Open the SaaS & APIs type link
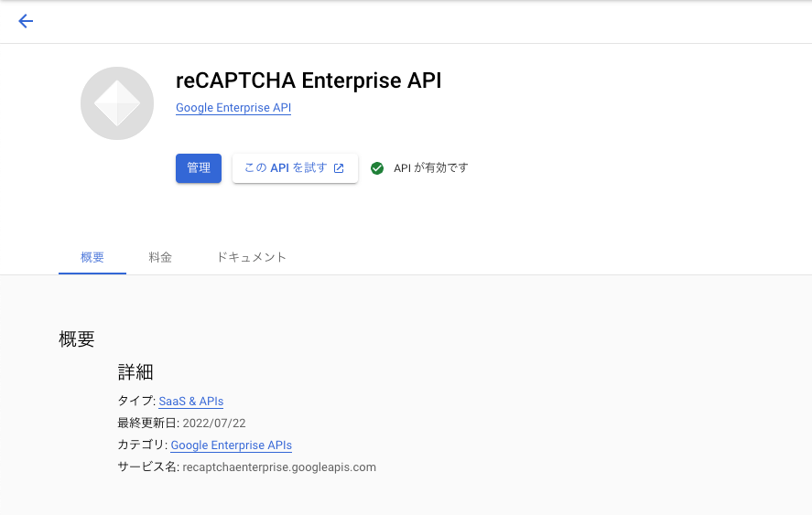 coord(191,402)
